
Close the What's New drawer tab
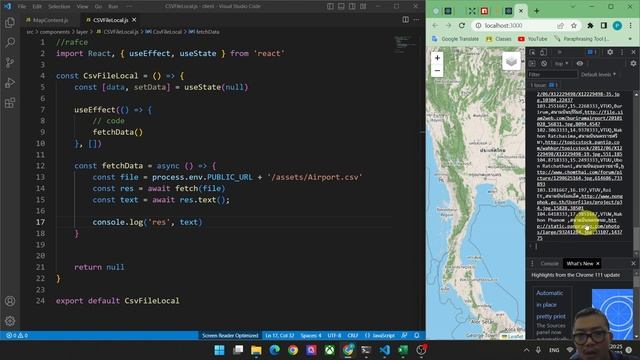pos(598,264)
